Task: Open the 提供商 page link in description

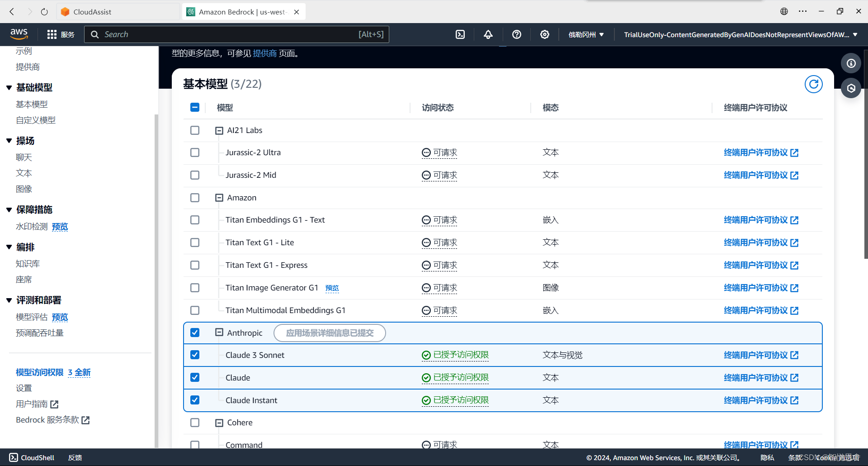Action: tap(264, 53)
